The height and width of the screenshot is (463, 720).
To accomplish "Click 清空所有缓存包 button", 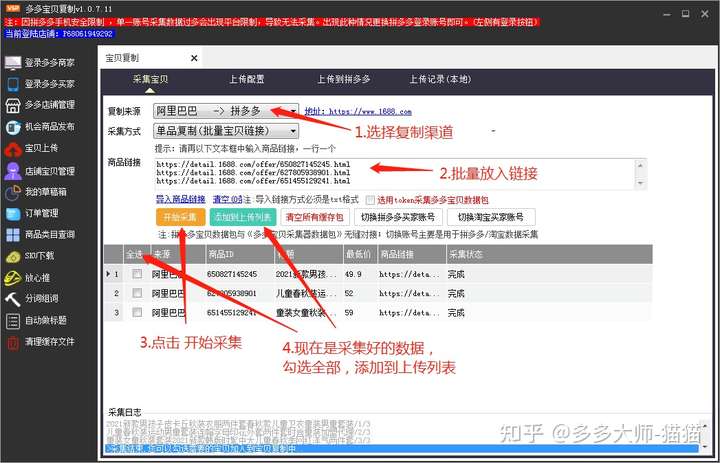I will (x=315, y=217).
